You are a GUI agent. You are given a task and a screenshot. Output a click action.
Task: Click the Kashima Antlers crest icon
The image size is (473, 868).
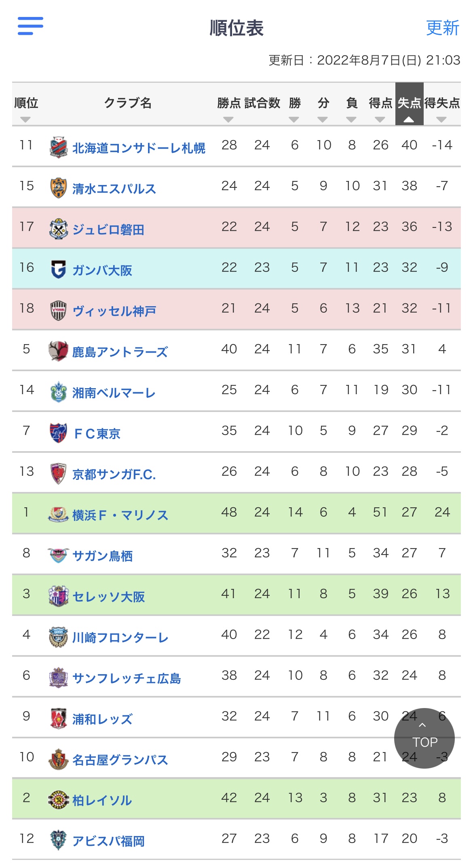point(58,351)
